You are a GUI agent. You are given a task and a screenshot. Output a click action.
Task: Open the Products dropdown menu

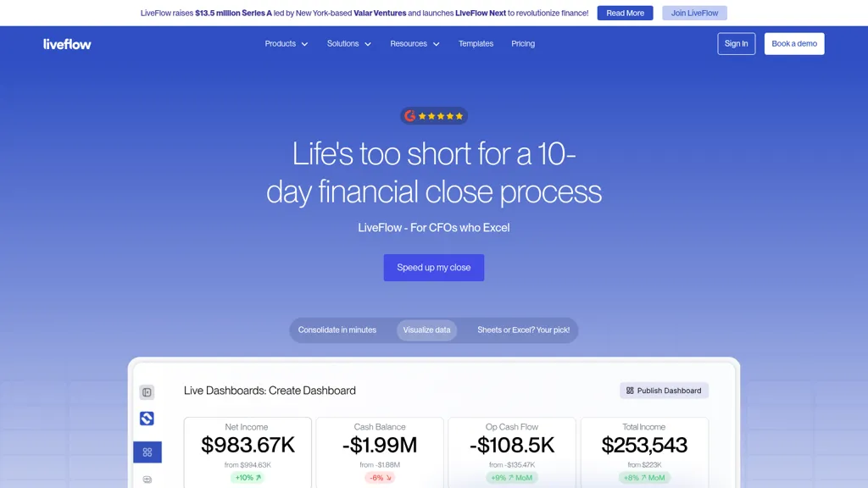pos(287,44)
